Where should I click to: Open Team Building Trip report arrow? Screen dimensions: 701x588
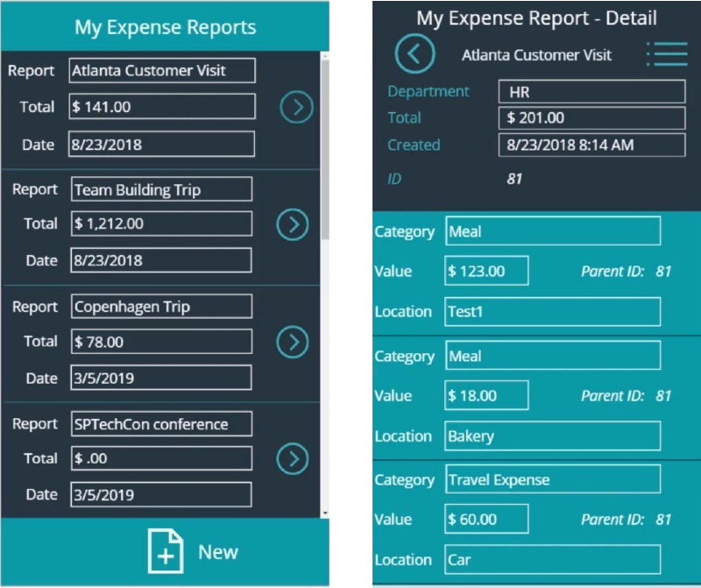pos(293,224)
